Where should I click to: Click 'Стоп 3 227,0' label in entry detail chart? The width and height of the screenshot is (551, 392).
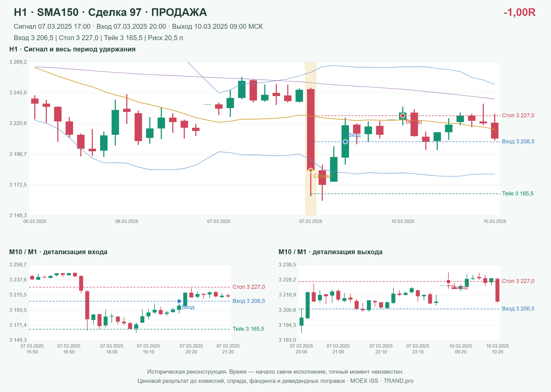pos(249,287)
